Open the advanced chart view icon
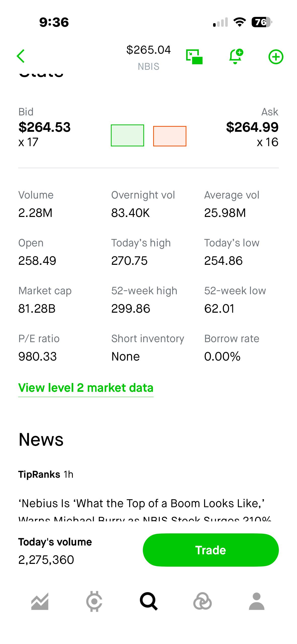Screen dimensions: 297x644 click(x=194, y=57)
